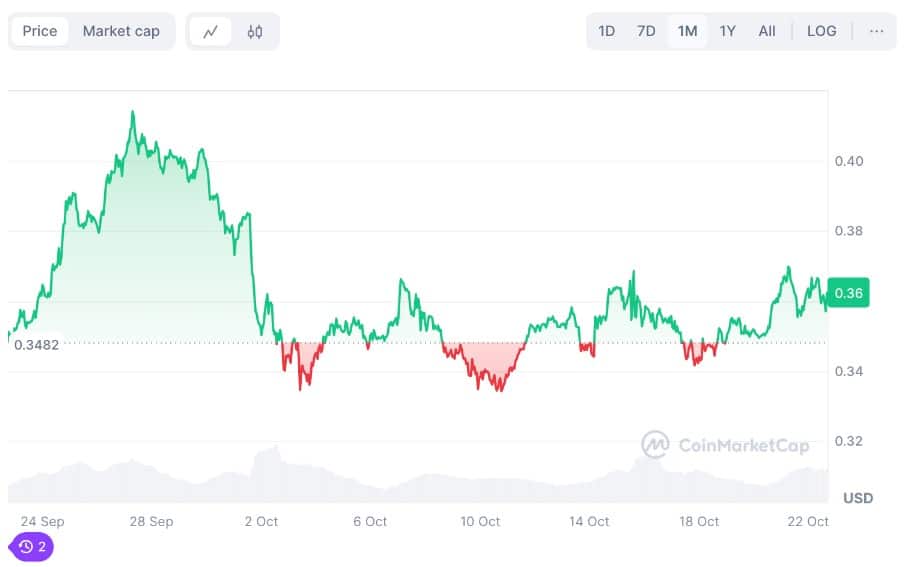This screenshot has height=567, width=904.
Task: Select the 1M time range
Action: 687,31
